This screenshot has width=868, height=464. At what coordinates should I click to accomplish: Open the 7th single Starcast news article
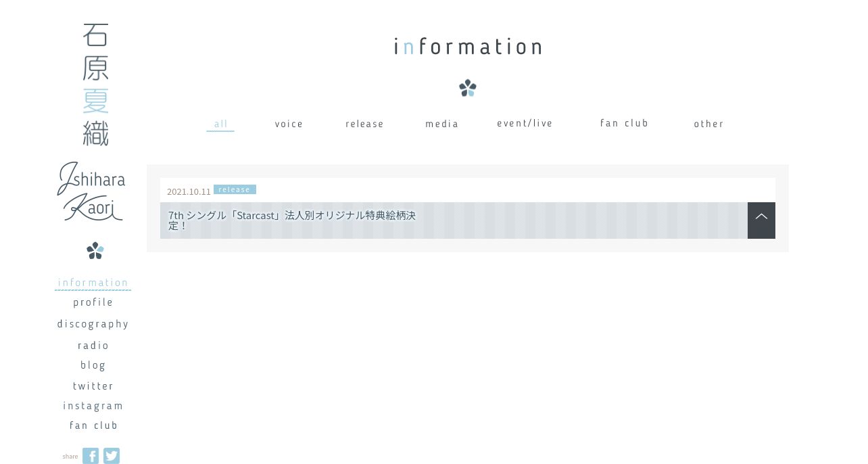[x=292, y=221]
